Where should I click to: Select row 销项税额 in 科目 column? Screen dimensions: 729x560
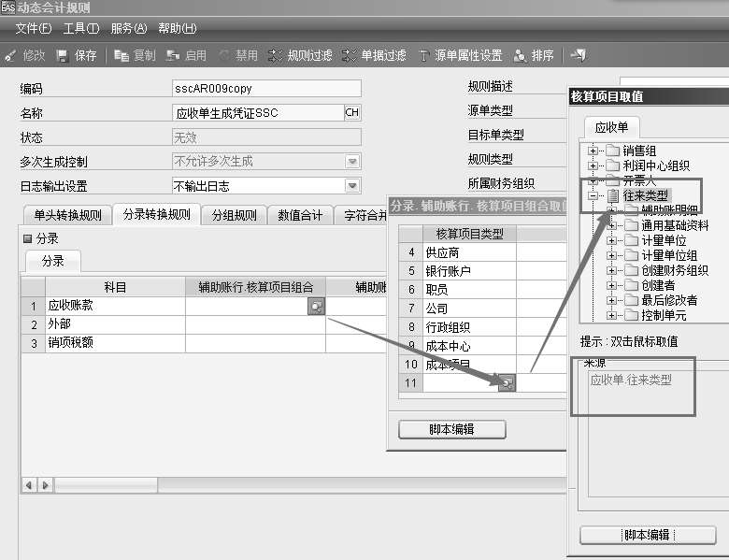pos(115,343)
